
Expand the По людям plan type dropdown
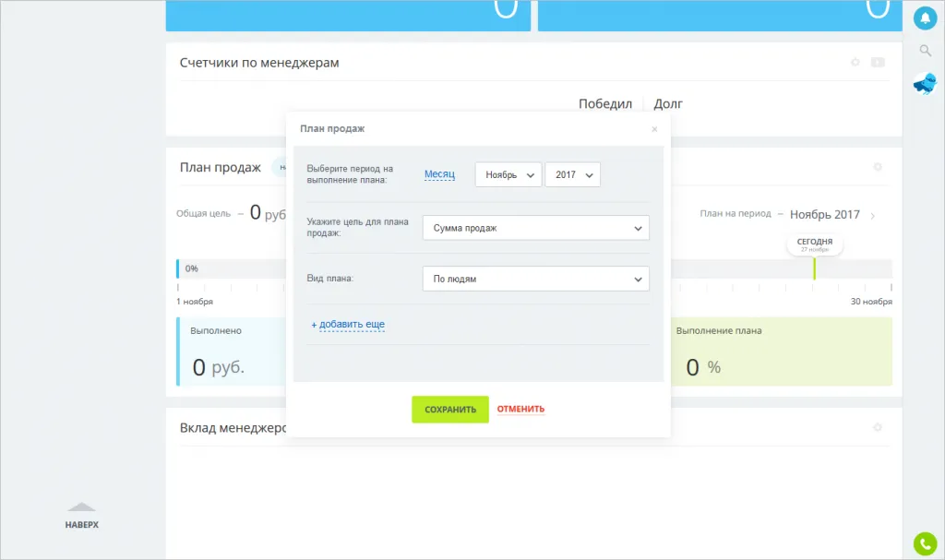[535, 279]
